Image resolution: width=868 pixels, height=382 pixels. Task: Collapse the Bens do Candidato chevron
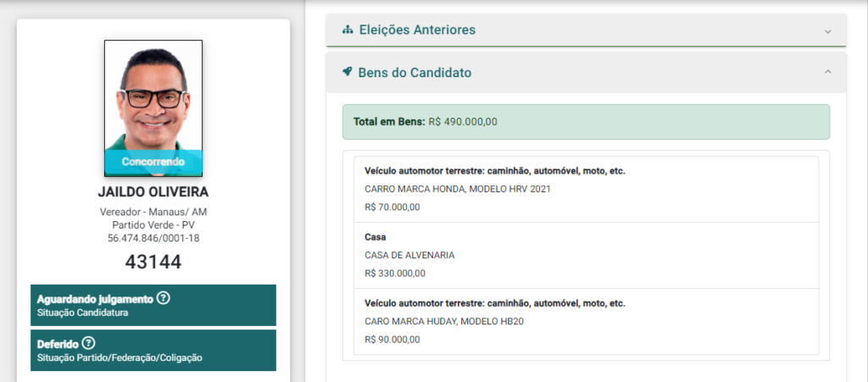coord(828,73)
